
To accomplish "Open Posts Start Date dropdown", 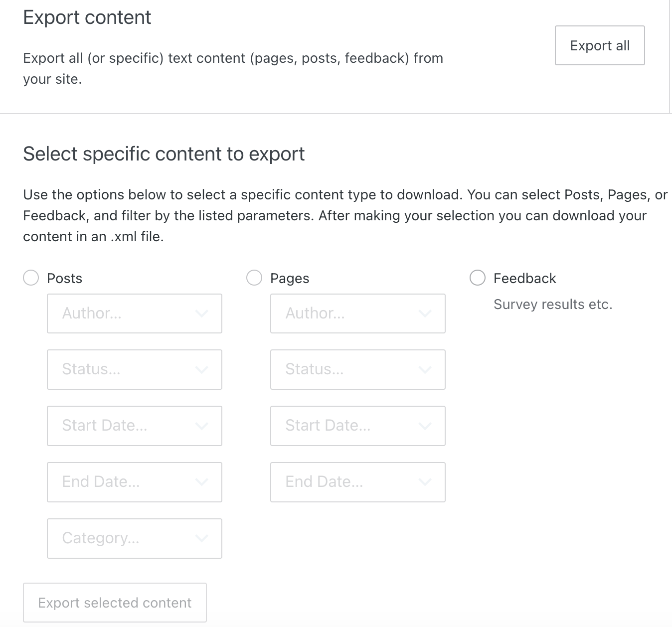I will coord(135,426).
